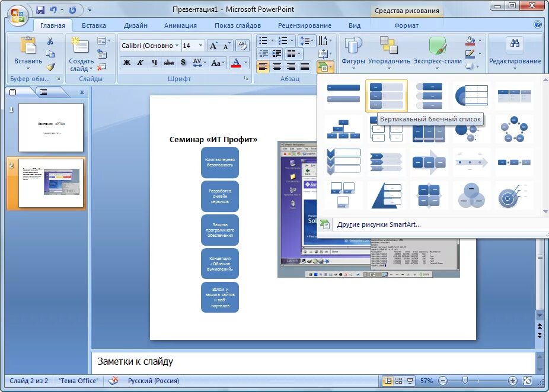549x392 pixels.
Task: Switch to the Формат tab
Action: [x=407, y=25]
